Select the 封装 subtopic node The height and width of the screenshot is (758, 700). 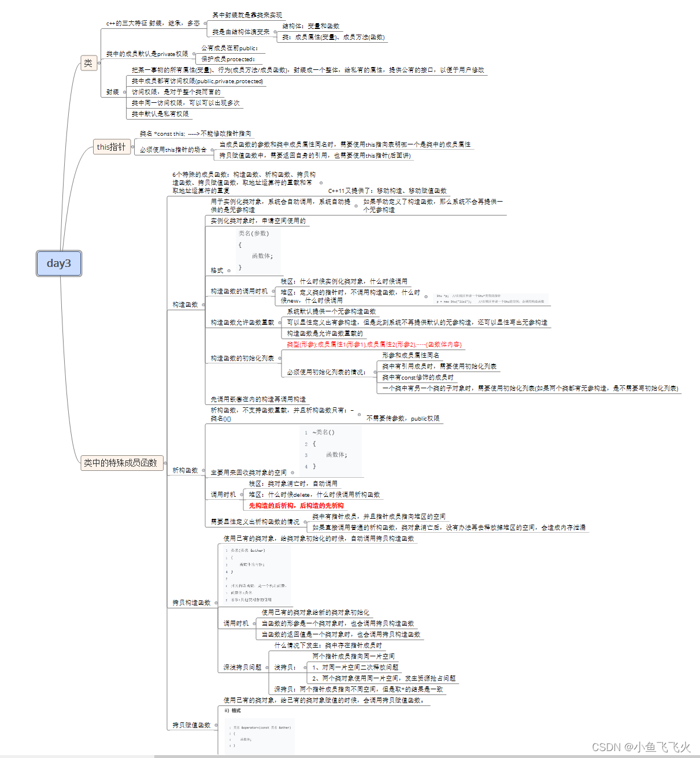tap(112, 91)
